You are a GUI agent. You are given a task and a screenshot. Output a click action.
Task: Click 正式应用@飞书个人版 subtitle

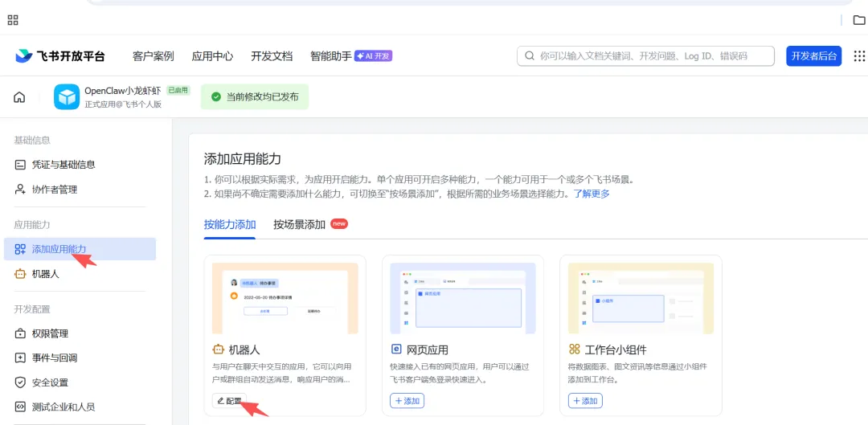pos(123,104)
